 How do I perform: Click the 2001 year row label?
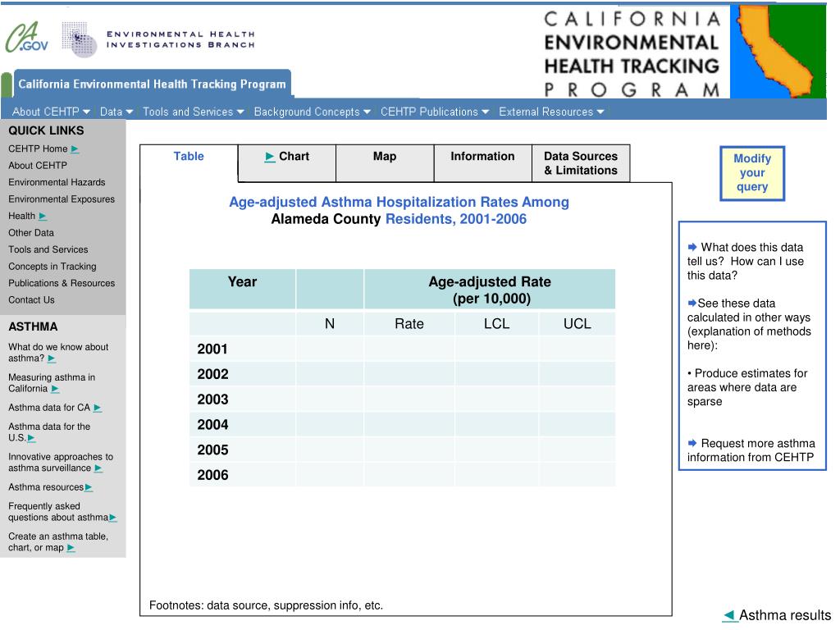click(212, 349)
